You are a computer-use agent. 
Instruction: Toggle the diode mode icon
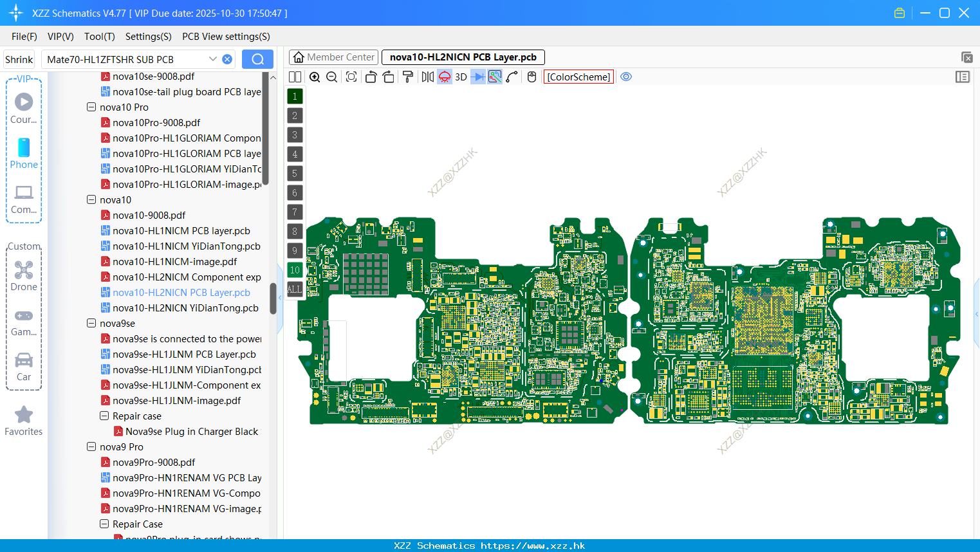click(x=477, y=77)
